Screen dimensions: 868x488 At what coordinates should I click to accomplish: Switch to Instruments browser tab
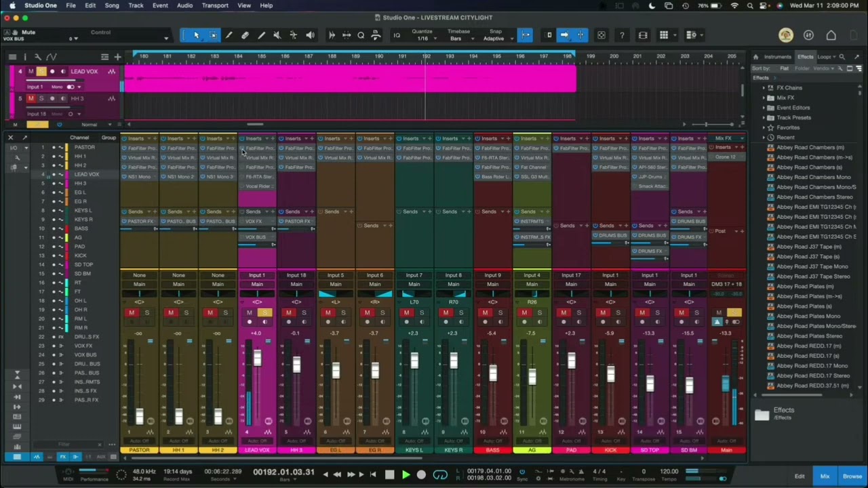(777, 57)
